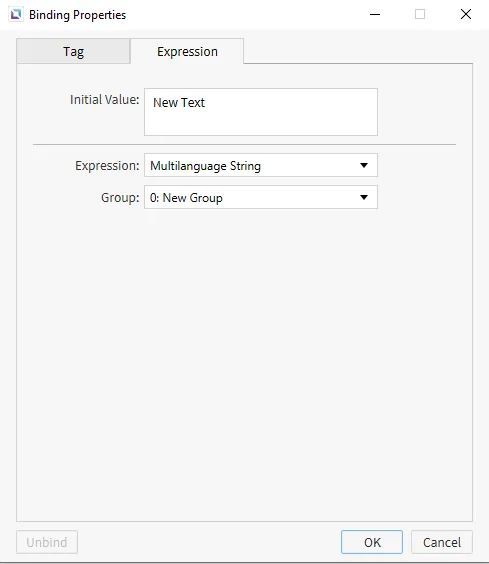Click the 'Initial Value:' label
The image size is (489, 564).
(104, 100)
